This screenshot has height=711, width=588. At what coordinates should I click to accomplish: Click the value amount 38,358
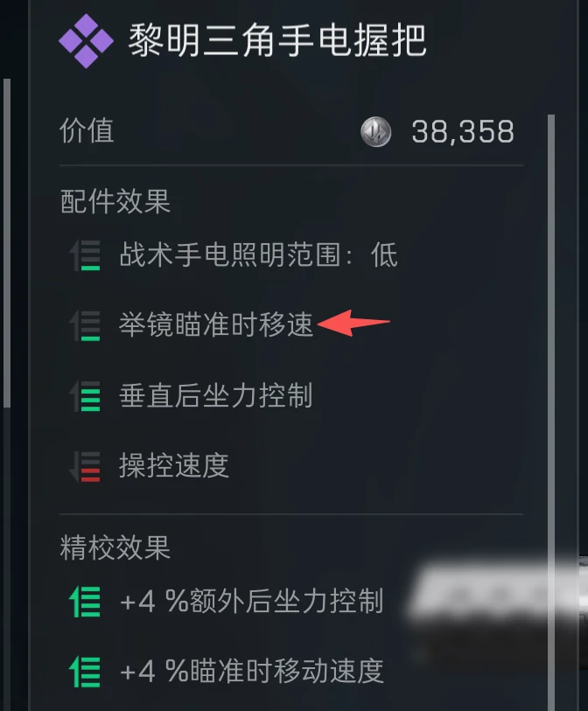pos(463,132)
